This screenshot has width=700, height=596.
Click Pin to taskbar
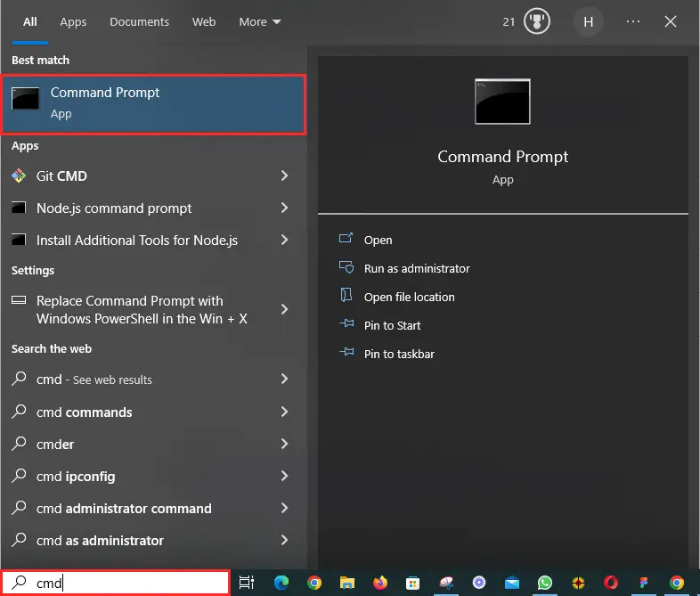pyautogui.click(x=399, y=355)
